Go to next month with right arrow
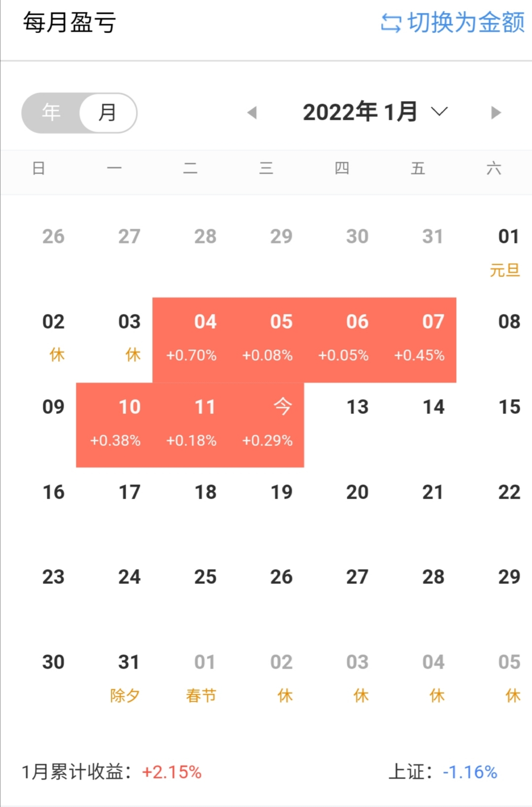Viewport: 532px width, 807px height. [x=496, y=113]
